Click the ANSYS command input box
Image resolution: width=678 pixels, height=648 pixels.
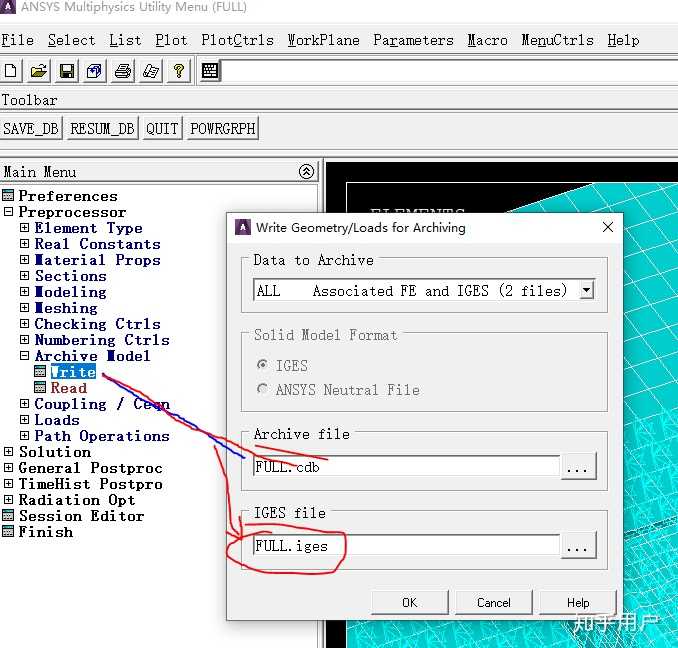[450, 71]
